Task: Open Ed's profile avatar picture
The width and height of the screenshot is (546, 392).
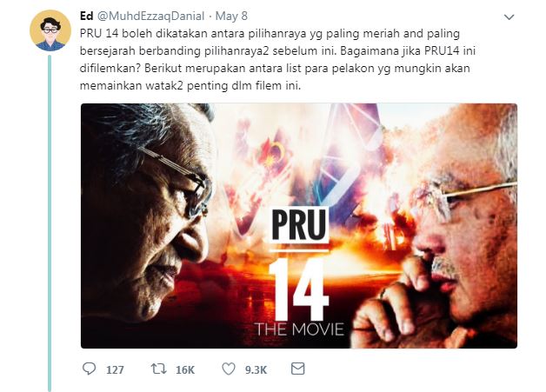Action: [x=50, y=30]
